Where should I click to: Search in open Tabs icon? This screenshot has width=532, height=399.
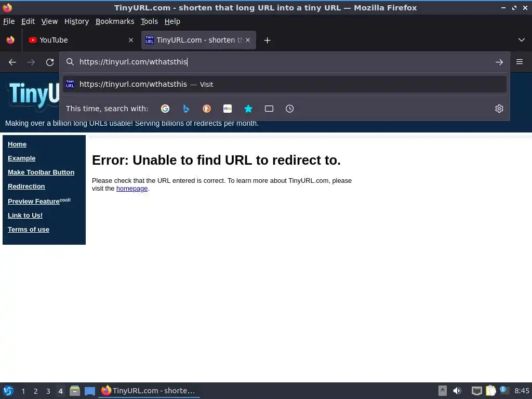(x=269, y=109)
